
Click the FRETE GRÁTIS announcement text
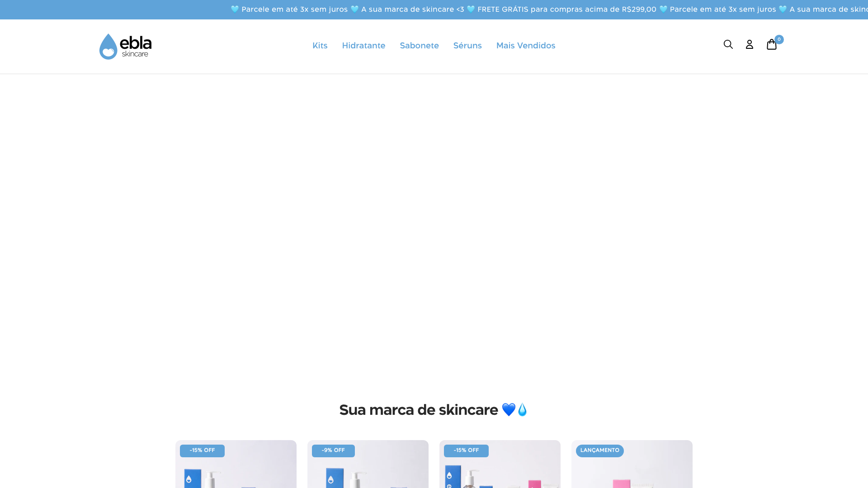coord(567,9)
